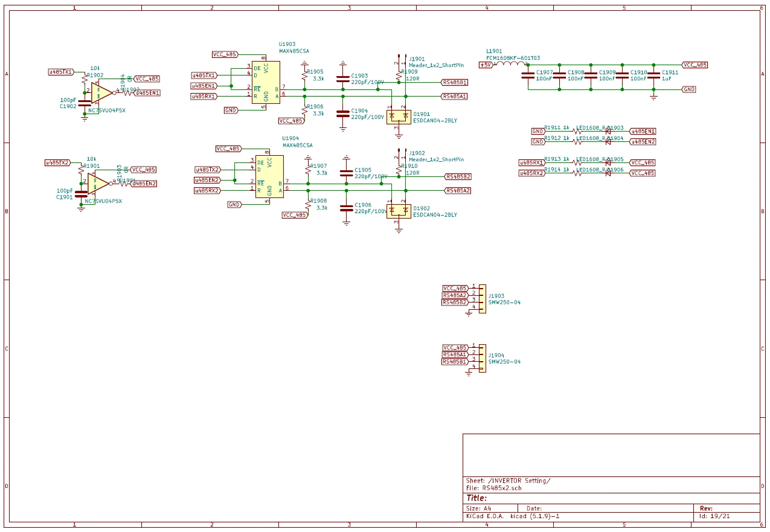Select the C1905 capacitor symbol
The image size is (770, 532).
click(x=346, y=173)
